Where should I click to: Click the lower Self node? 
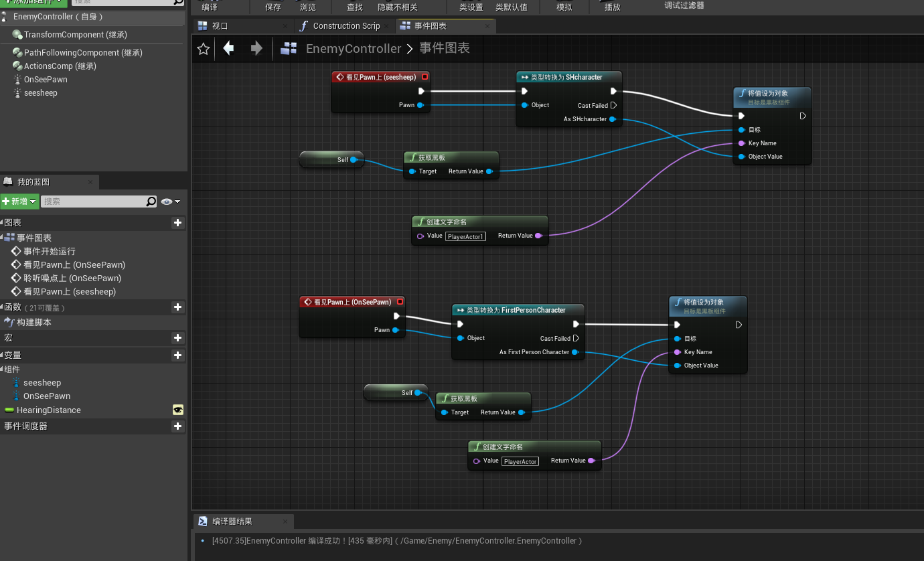pos(395,393)
